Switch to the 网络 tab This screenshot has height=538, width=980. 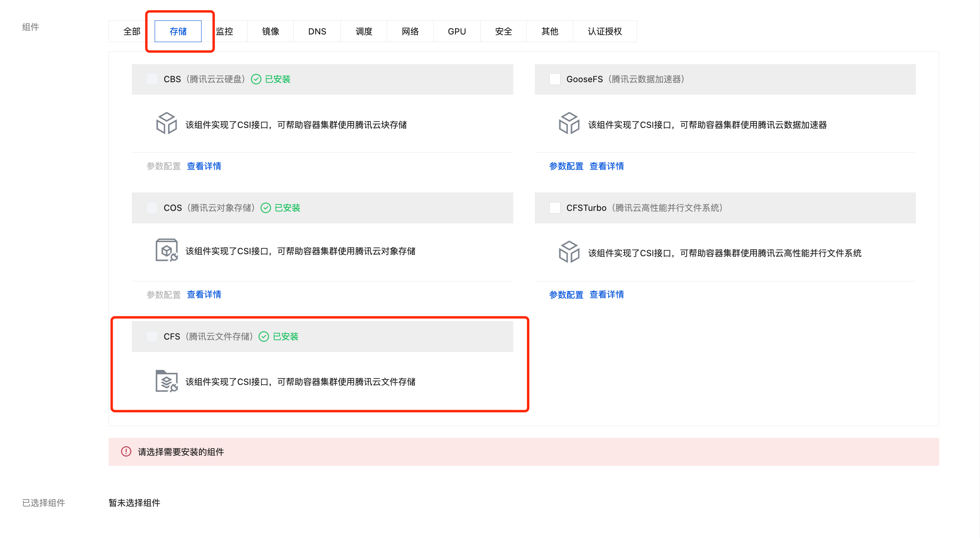click(x=410, y=31)
